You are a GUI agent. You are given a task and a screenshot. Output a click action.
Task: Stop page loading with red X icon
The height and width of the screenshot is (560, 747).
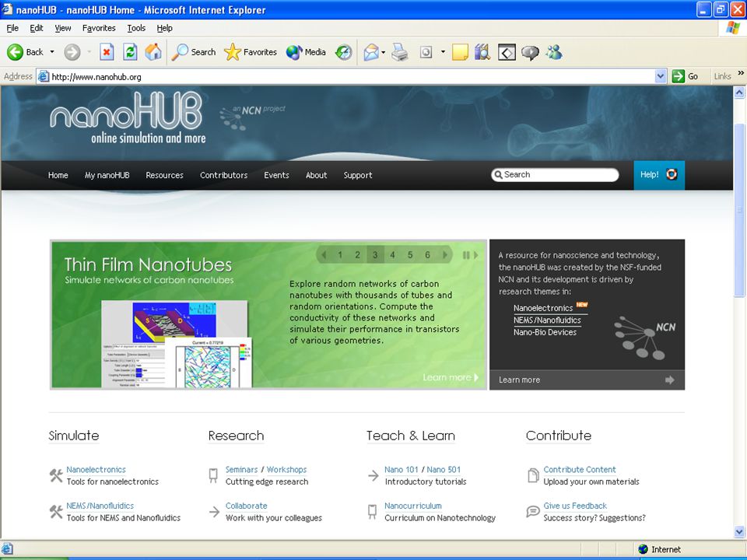coord(107,52)
